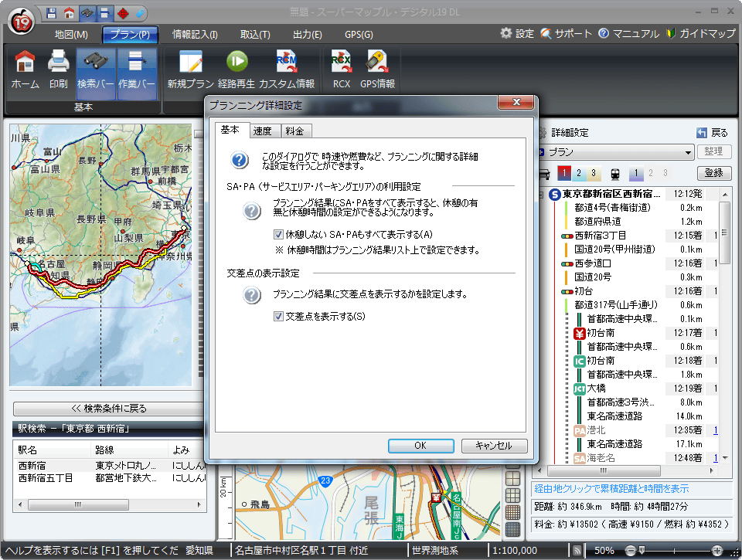Open the 地図(M) ribbon tab
The width and height of the screenshot is (742, 560).
point(71,35)
